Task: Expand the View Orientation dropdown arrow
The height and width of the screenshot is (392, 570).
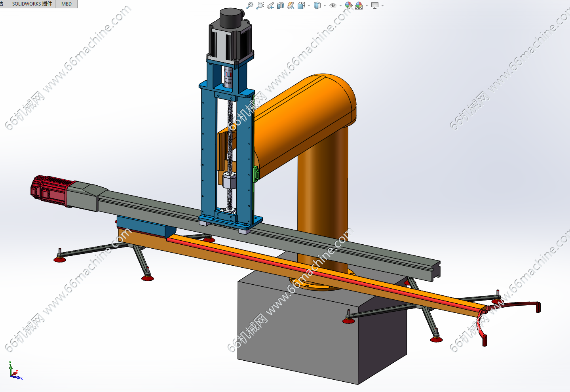Action: tap(309, 6)
